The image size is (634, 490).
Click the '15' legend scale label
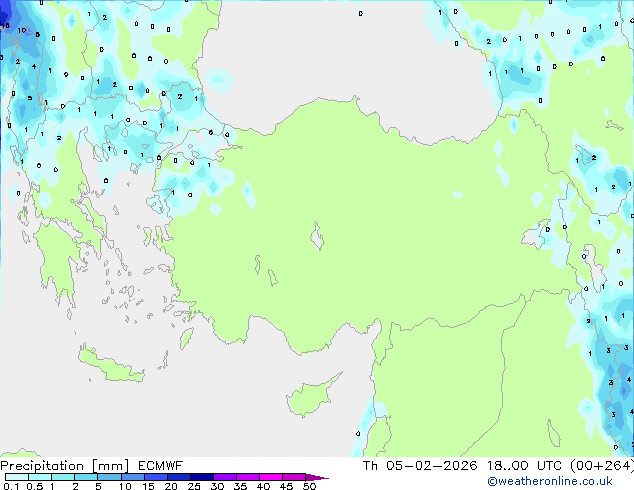tap(148, 486)
